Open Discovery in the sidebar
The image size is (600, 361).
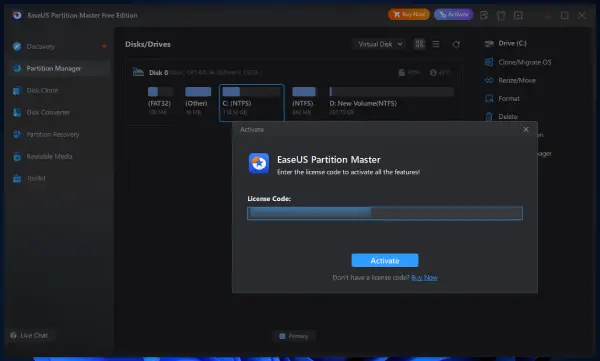point(59,46)
